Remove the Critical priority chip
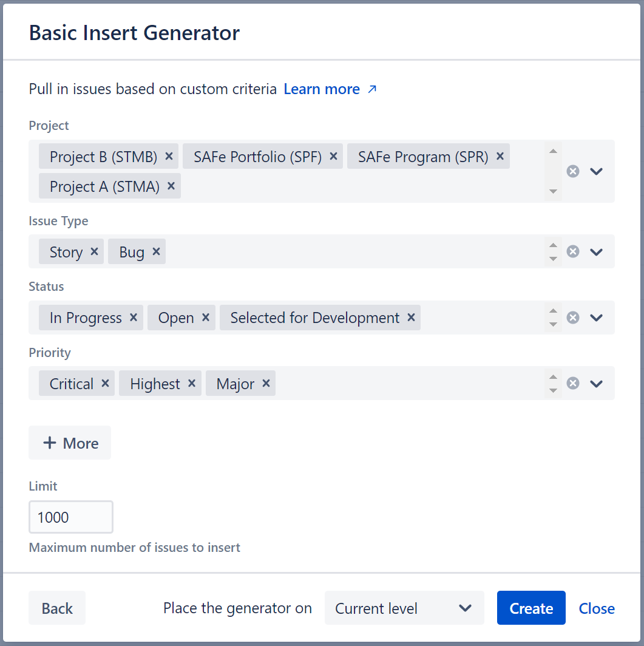Viewport: 644px width, 646px height. point(104,383)
